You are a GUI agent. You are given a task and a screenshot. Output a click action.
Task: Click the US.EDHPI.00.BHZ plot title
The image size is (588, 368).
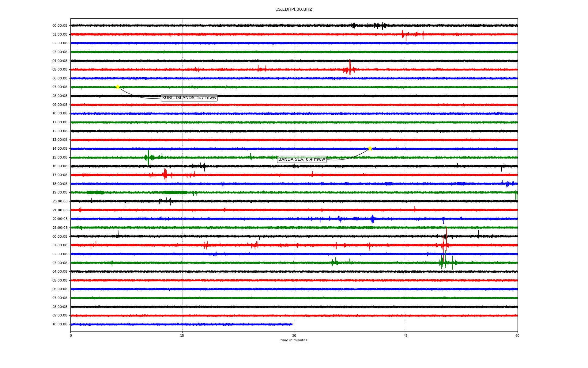pyautogui.click(x=293, y=10)
